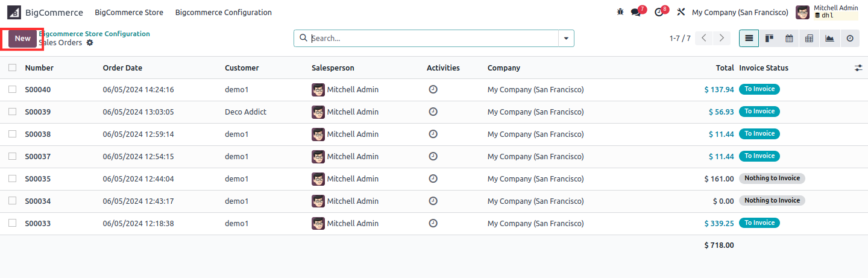Switch to activity view clock icon
This screenshot has width=868, height=278.
850,38
